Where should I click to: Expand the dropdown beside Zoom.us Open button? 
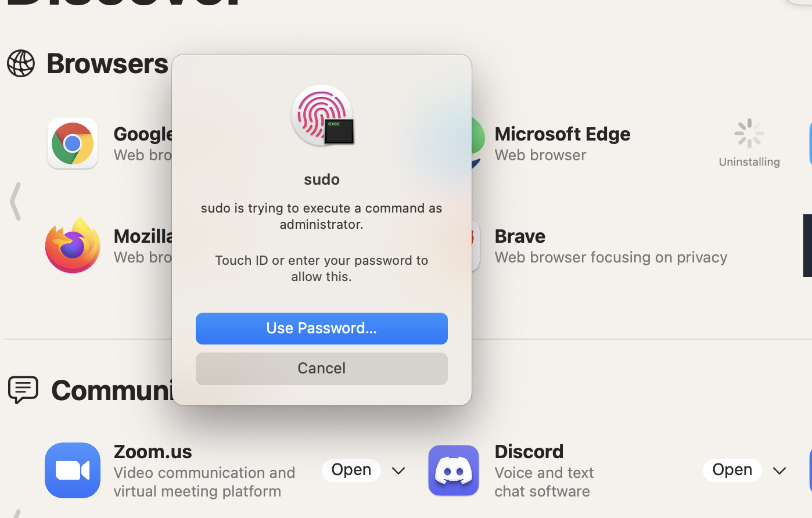tap(398, 470)
